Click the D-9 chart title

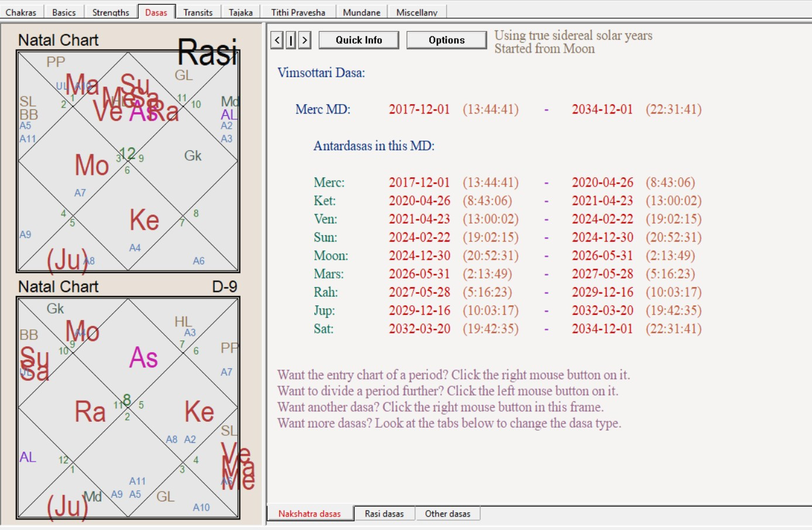(x=224, y=287)
